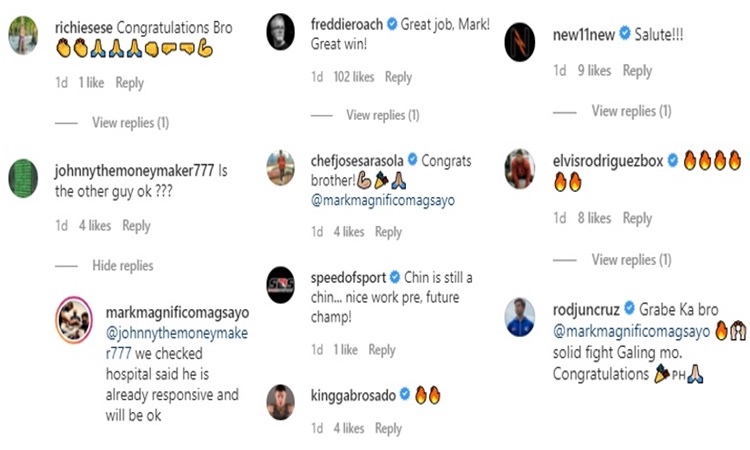This screenshot has width=750, height=450.
Task: Click 8 likes on elvisrodriguezbox comment
Action: 594,218
